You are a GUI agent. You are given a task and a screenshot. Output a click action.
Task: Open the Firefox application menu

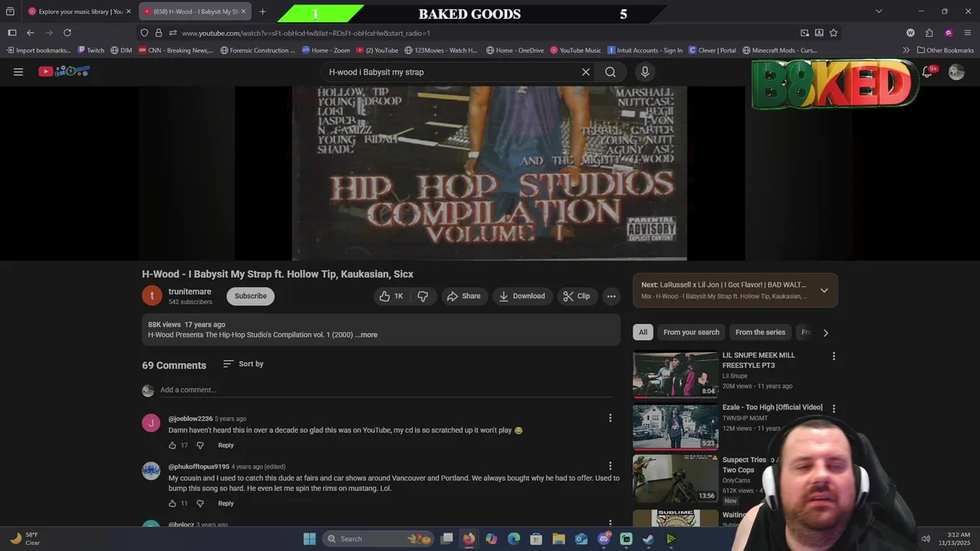point(968,33)
